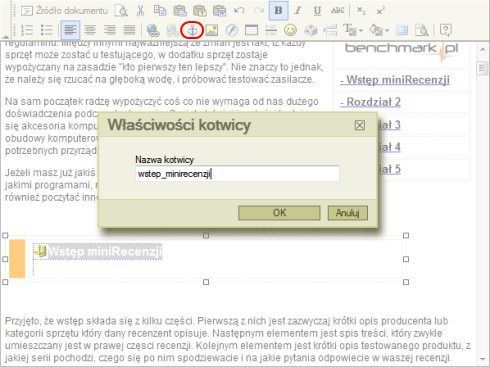Toggle bold formatting
490x367 pixels.
pos(278,11)
